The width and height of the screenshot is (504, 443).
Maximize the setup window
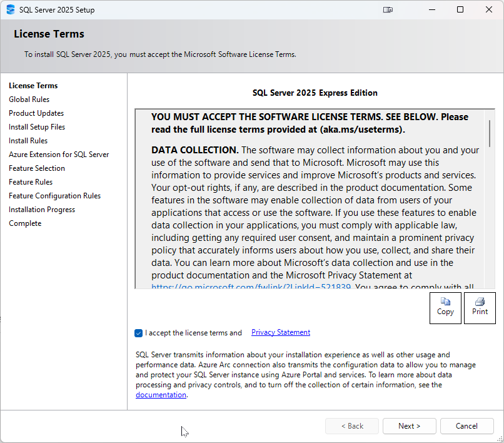tap(460, 9)
